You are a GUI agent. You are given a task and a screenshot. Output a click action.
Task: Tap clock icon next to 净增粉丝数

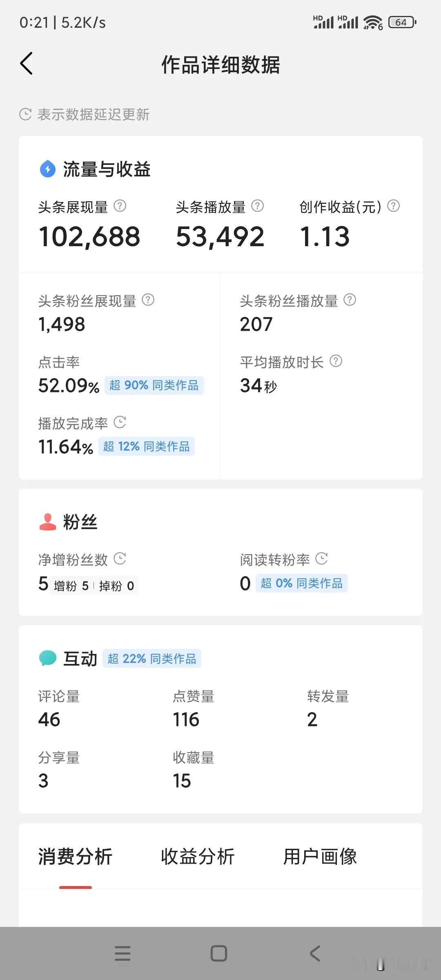[120, 559]
